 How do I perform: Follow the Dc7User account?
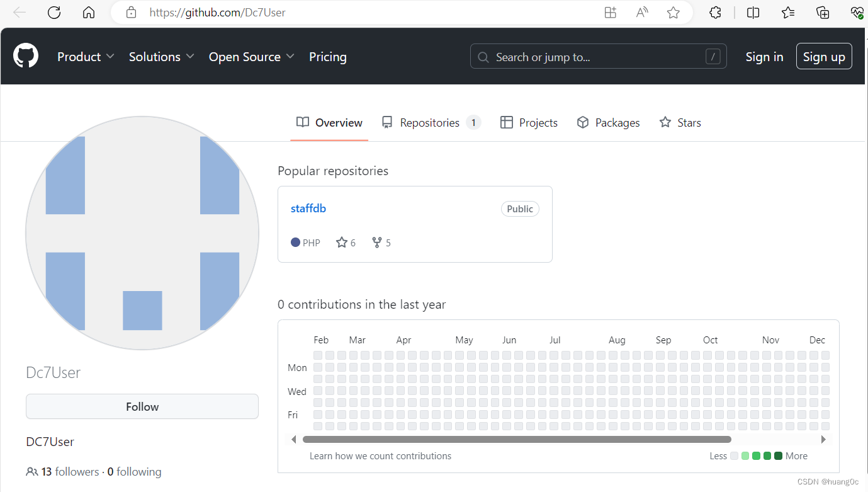tap(142, 406)
